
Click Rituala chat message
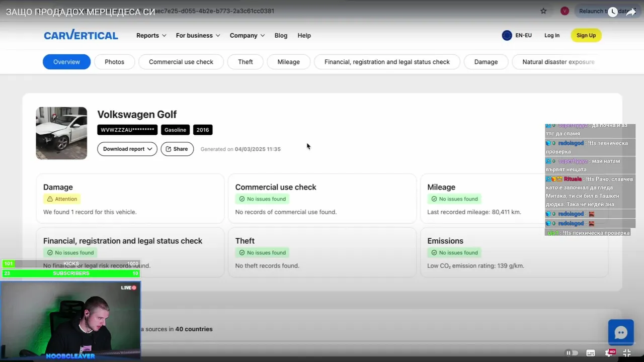click(x=589, y=192)
